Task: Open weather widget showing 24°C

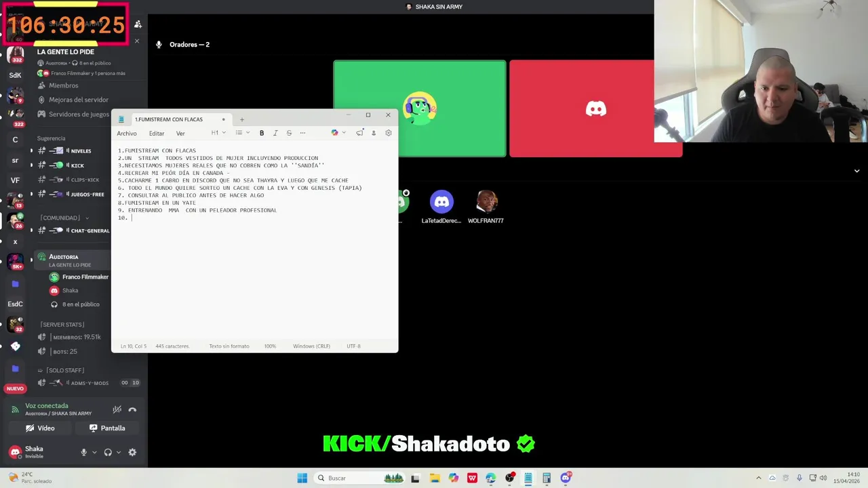Action: pyautogui.click(x=31, y=478)
